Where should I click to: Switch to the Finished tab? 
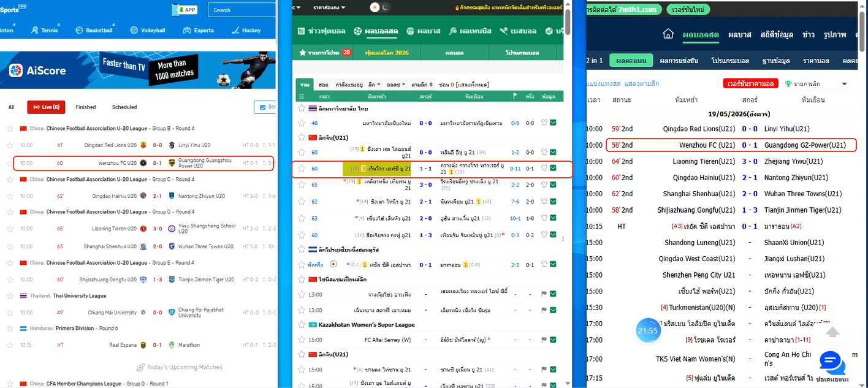86,107
